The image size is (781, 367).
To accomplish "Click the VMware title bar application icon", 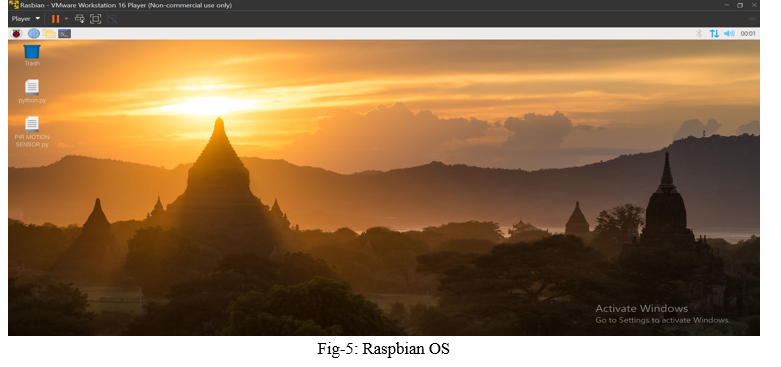I will (x=13, y=5).
